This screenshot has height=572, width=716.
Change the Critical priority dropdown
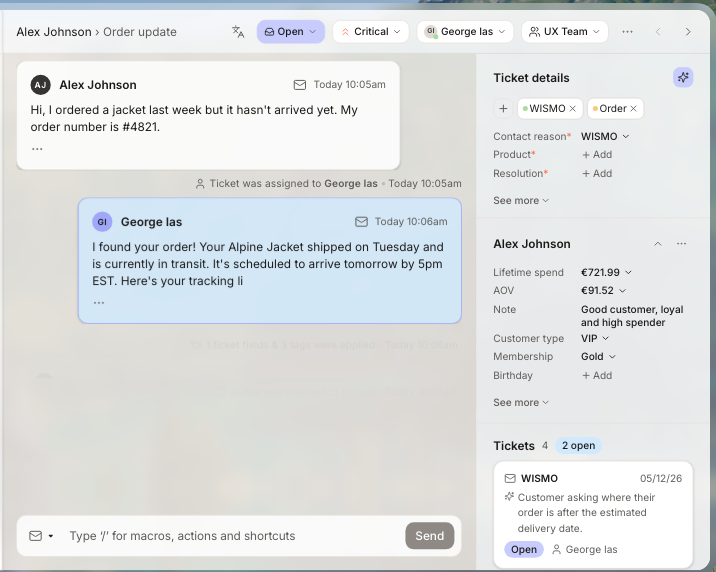click(x=370, y=31)
